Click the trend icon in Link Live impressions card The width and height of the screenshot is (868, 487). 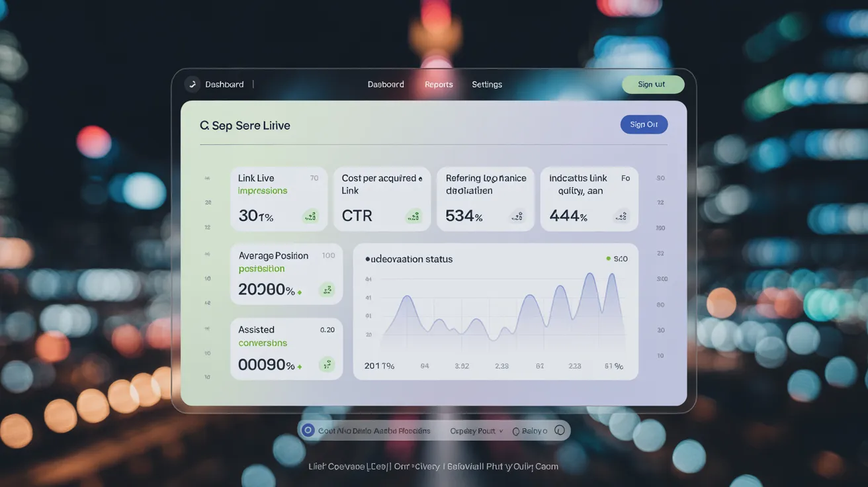point(310,216)
